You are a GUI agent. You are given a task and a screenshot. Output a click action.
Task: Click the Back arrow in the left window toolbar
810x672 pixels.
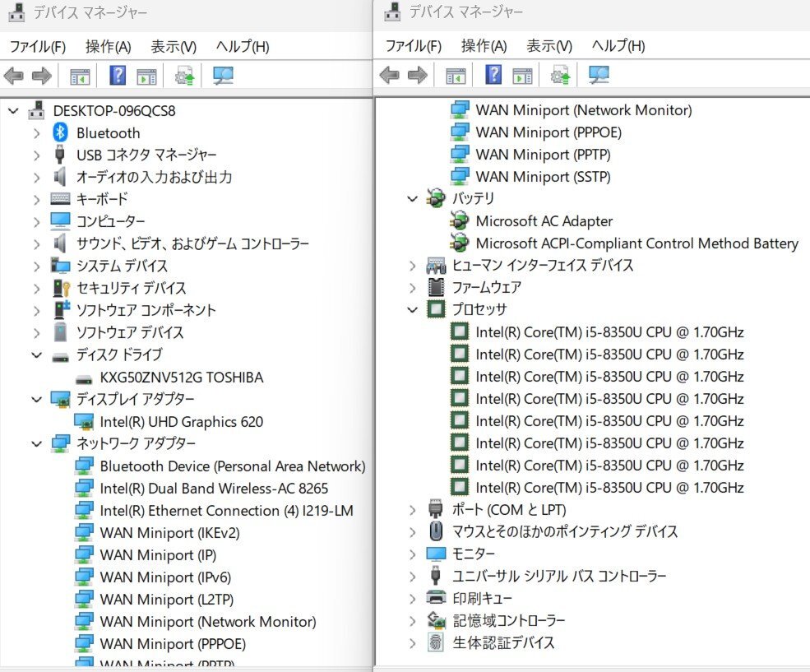pos(13,76)
